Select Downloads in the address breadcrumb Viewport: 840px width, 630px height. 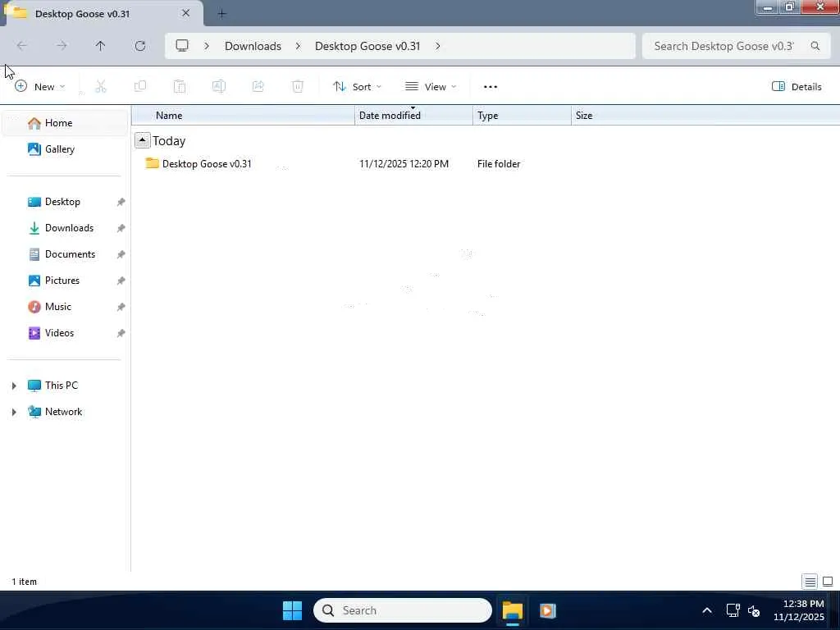point(253,46)
